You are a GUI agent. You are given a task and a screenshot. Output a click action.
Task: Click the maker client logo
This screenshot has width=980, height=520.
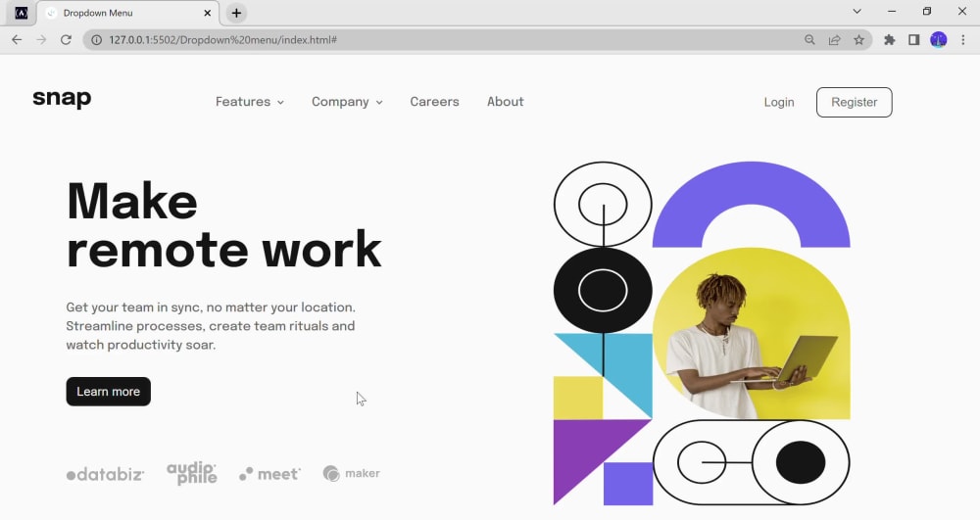(x=351, y=473)
